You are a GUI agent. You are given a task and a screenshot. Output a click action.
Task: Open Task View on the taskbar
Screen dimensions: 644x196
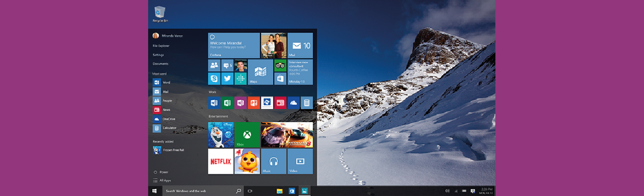point(250,191)
